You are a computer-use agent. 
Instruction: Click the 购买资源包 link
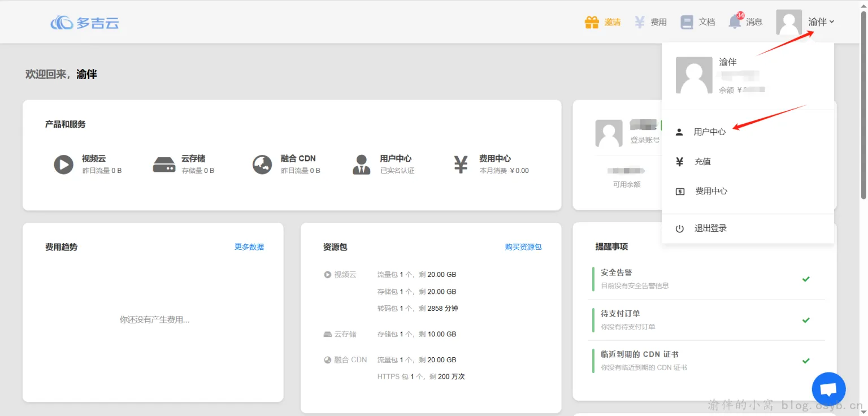click(x=523, y=246)
